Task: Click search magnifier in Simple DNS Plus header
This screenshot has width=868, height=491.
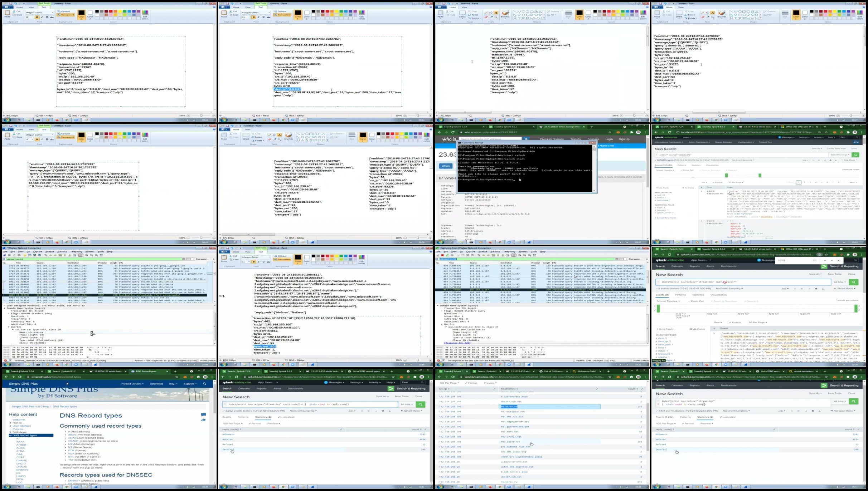Action: pyautogui.click(x=204, y=384)
